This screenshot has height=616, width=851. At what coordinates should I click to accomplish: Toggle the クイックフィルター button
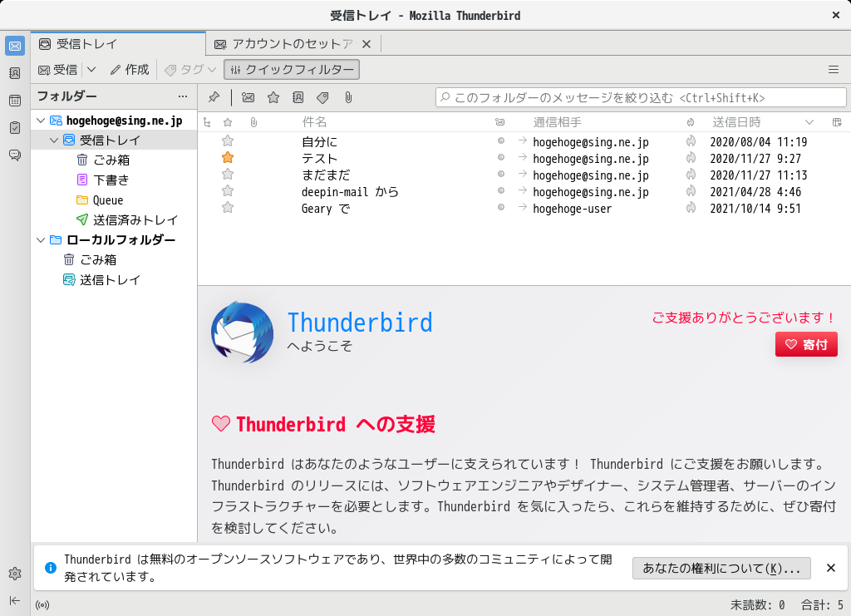pyautogui.click(x=292, y=70)
